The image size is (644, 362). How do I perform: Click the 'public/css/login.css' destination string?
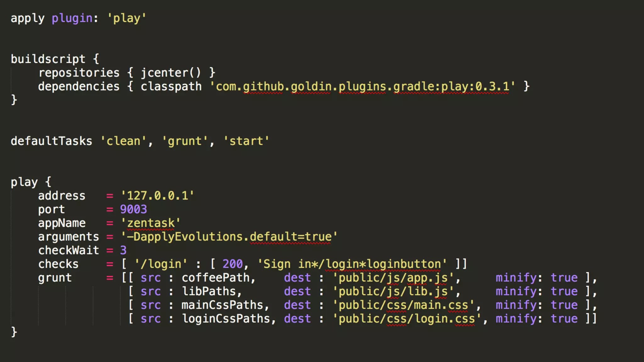point(407,319)
